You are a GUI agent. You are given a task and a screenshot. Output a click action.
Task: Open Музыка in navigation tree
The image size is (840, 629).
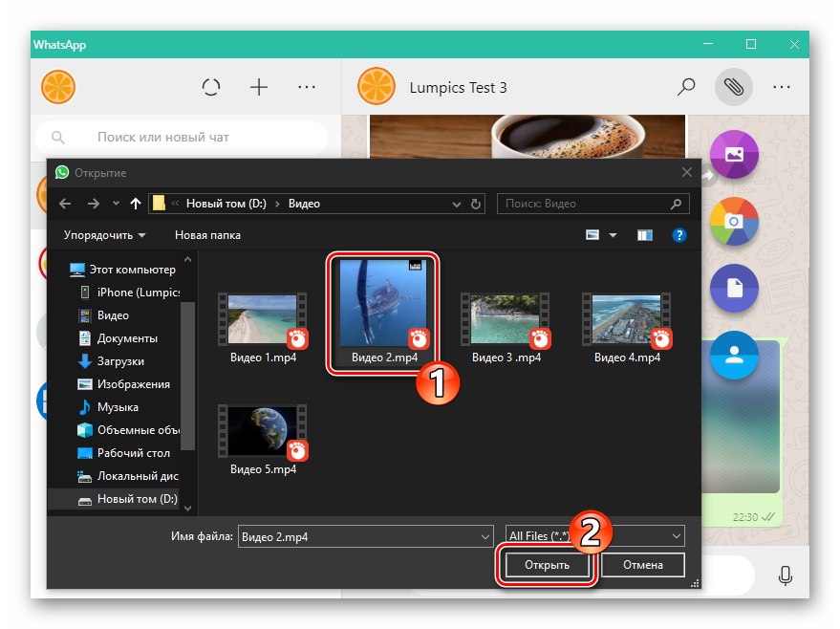pyautogui.click(x=109, y=407)
